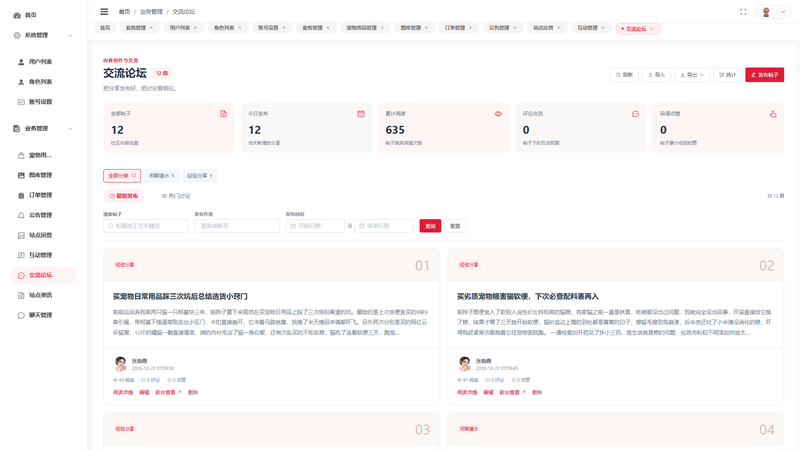Close the 系统管理 page tab

click(x=151, y=28)
